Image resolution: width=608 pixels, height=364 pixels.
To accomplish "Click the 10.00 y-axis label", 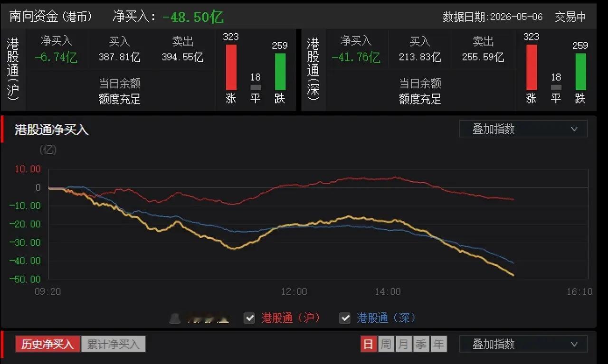I will tap(28, 169).
